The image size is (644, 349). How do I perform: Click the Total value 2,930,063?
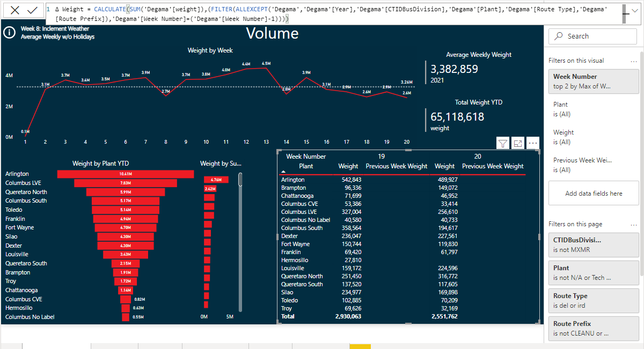[348, 316]
